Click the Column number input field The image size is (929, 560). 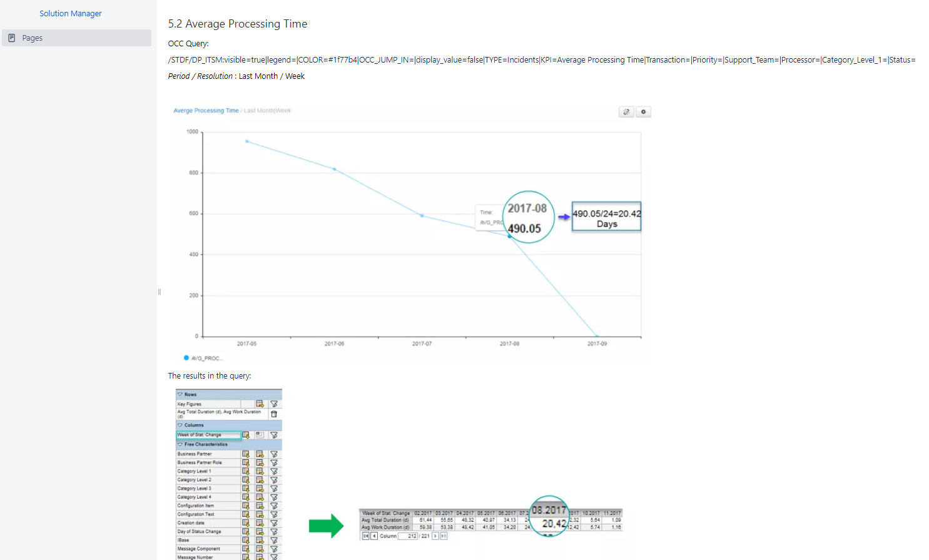pyautogui.click(x=408, y=536)
